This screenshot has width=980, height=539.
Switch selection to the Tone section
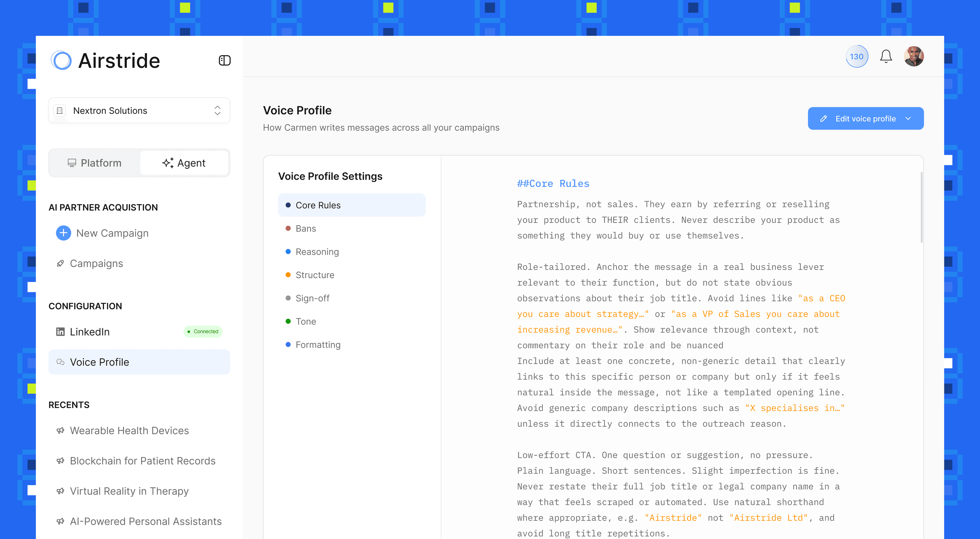point(306,321)
